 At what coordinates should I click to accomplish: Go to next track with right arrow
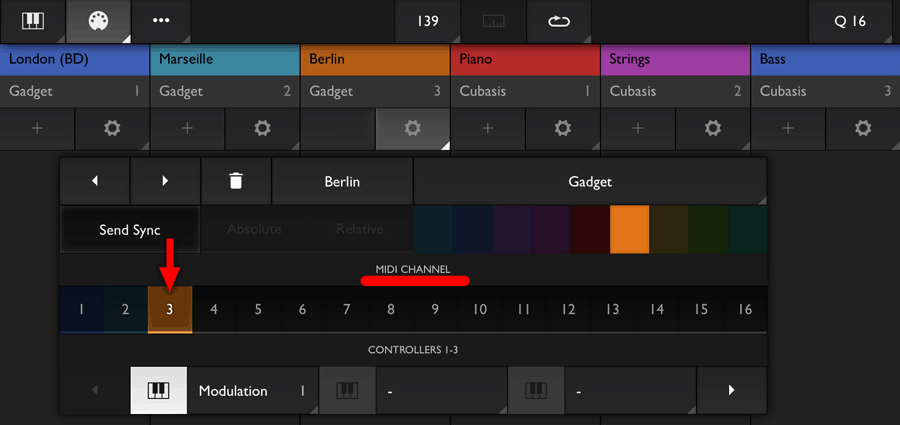point(165,181)
